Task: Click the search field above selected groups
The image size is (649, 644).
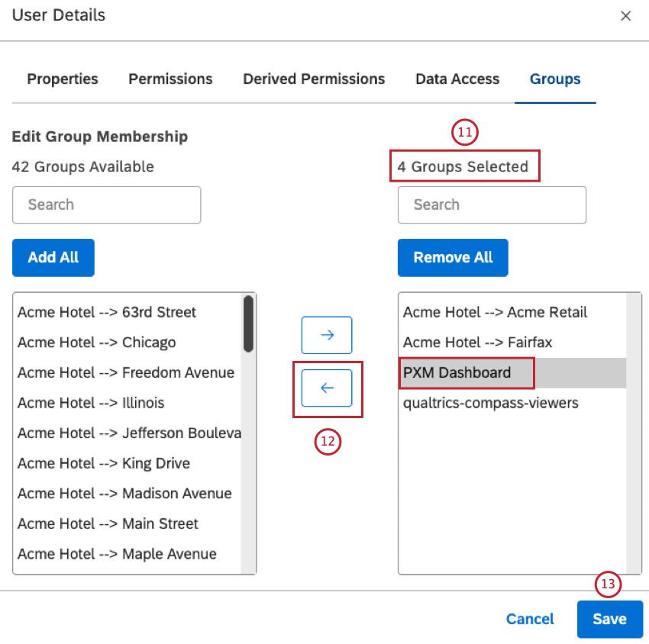Action: pyautogui.click(x=492, y=204)
